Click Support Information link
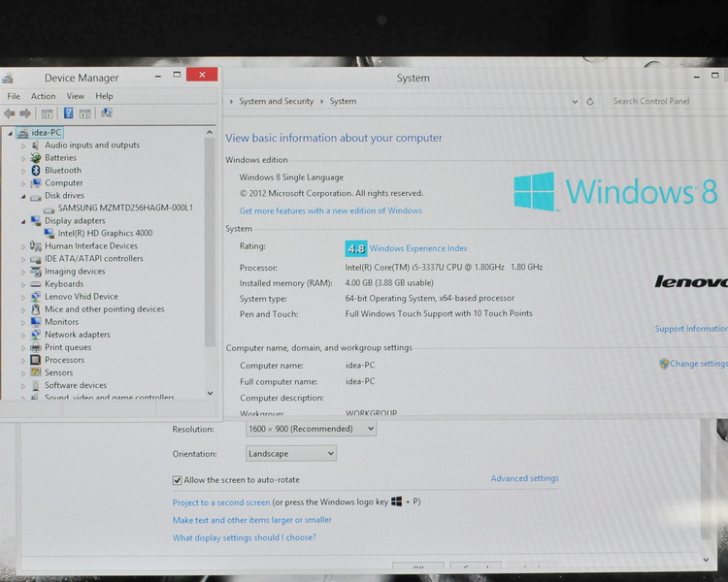This screenshot has width=728, height=582. coord(691,329)
